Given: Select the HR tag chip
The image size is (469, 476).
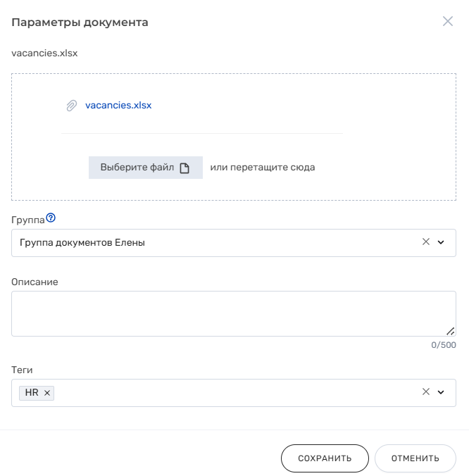Looking at the screenshot, I should [32, 393].
